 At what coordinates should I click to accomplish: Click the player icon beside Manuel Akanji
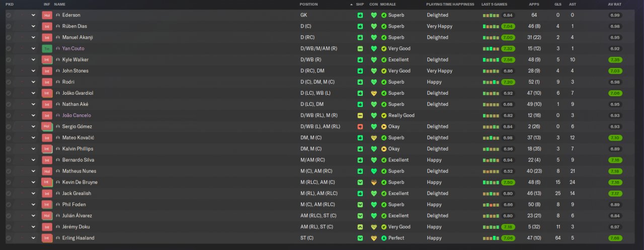point(58,37)
